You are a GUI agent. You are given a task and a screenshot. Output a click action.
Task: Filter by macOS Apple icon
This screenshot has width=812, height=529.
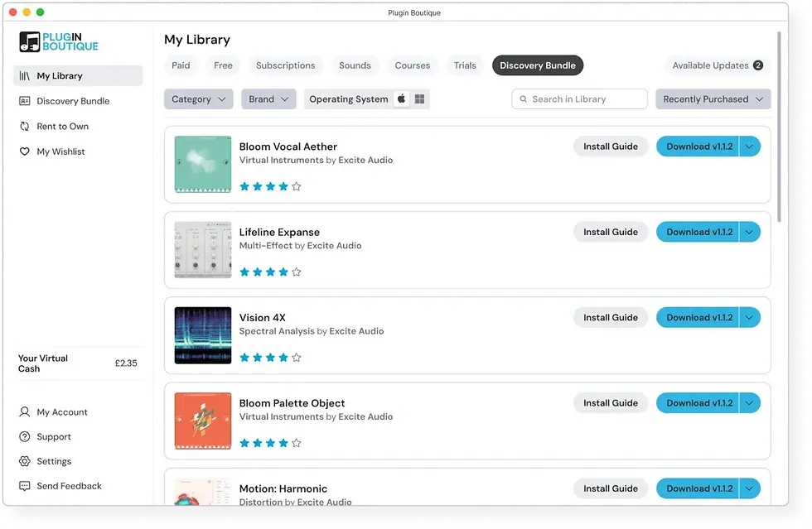tap(401, 99)
